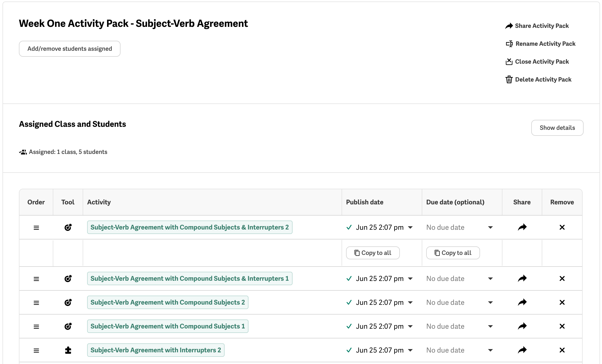
Task: Click the Delete Activity Pack trash icon
Action: 509,80
